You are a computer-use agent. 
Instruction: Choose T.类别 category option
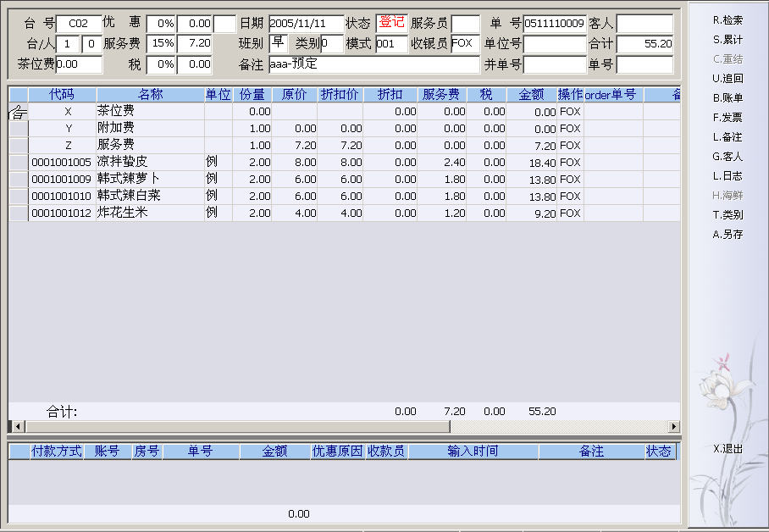pyautogui.click(x=728, y=215)
